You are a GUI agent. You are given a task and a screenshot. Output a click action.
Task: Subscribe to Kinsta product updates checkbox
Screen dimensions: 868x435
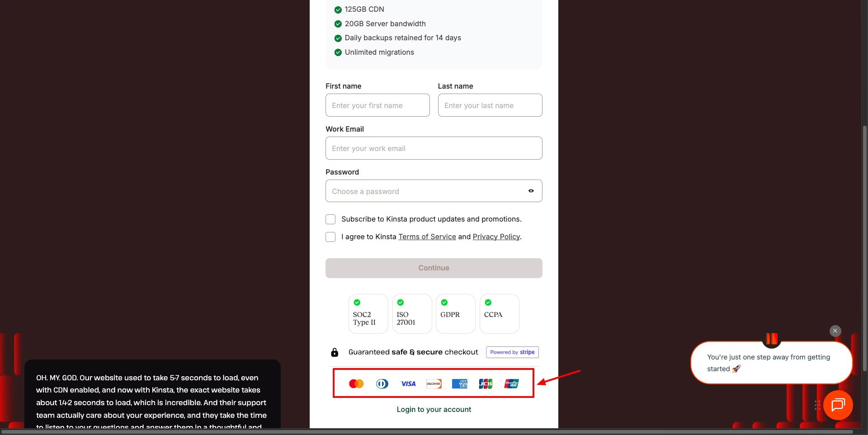tap(330, 219)
